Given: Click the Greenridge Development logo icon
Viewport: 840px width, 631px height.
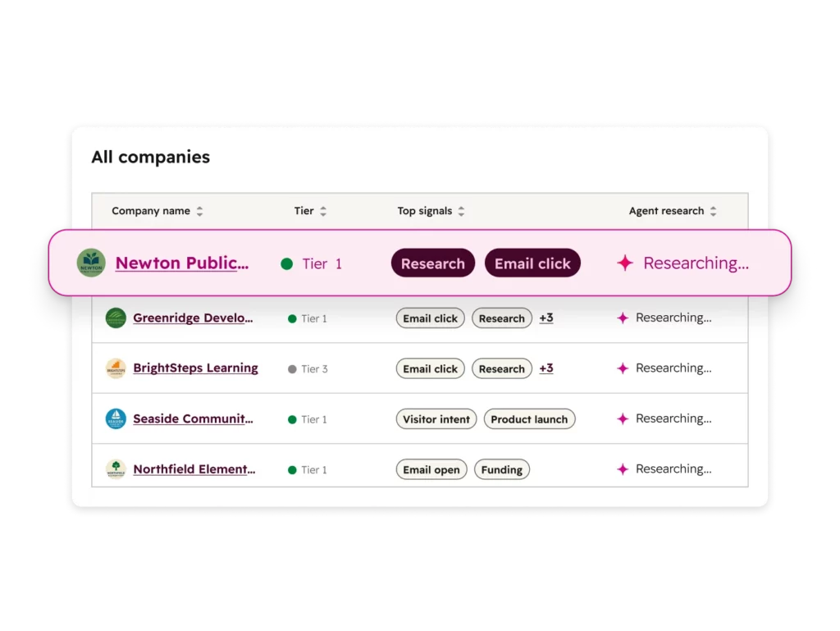Looking at the screenshot, I should coord(116,318).
